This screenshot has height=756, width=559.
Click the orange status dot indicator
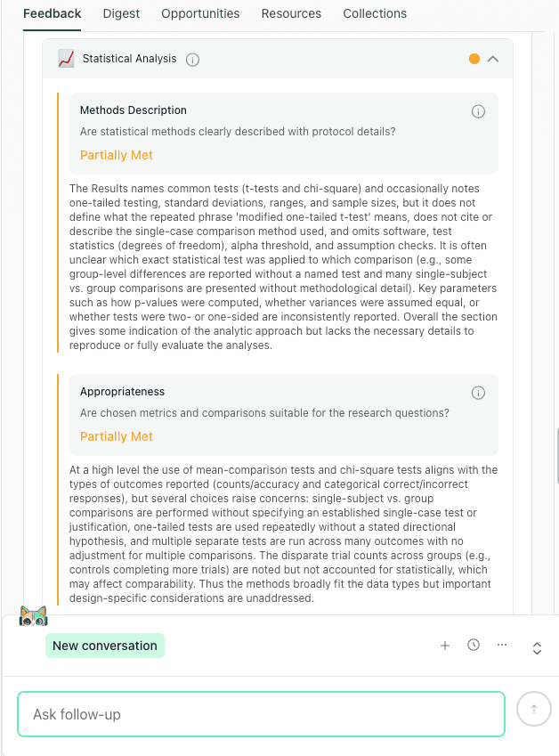(x=473, y=58)
